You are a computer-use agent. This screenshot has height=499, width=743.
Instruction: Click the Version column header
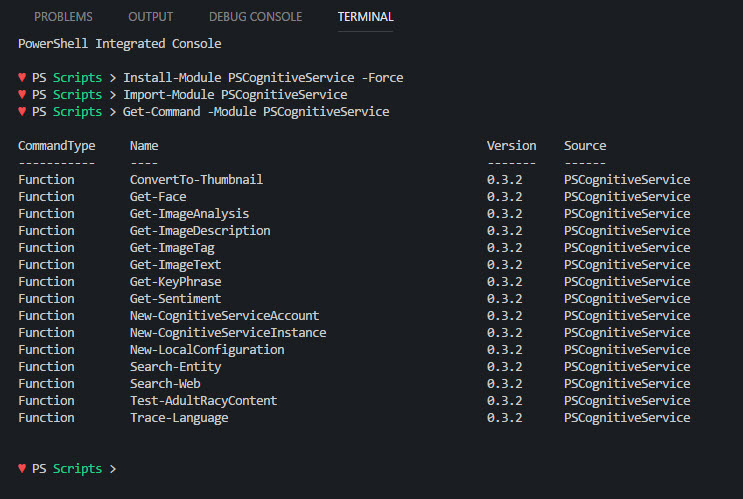click(511, 146)
